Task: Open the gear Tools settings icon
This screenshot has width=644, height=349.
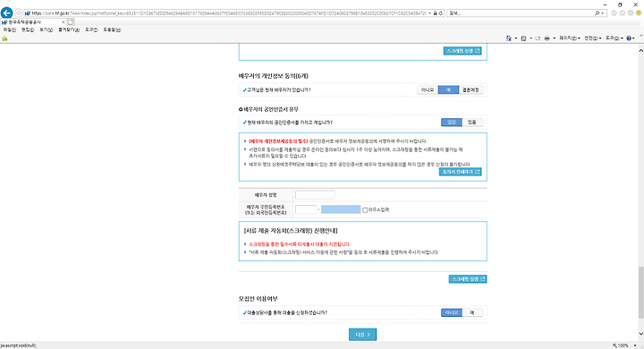Action: coord(631,13)
